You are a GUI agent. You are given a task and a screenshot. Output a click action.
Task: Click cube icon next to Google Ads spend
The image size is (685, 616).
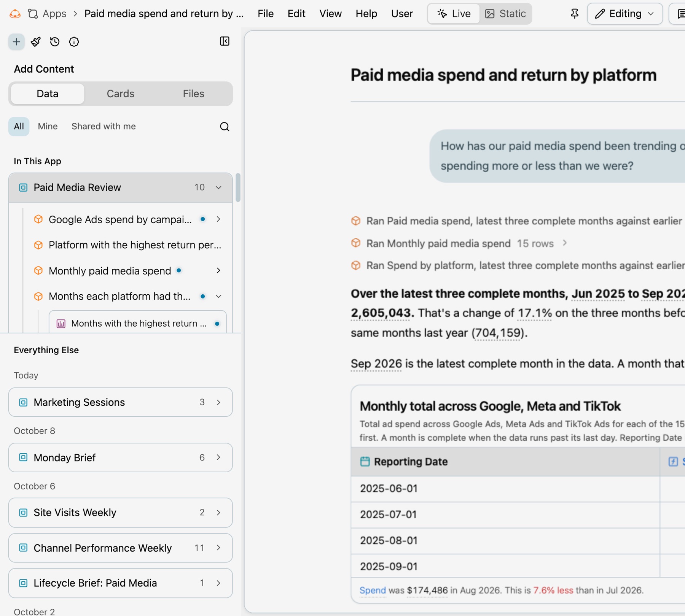[38, 219]
